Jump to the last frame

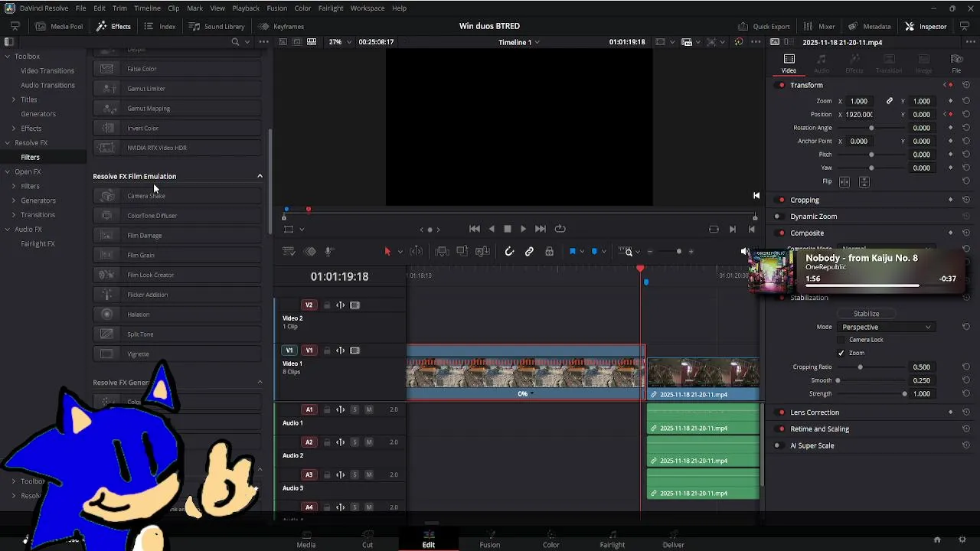click(x=540, y=229)
